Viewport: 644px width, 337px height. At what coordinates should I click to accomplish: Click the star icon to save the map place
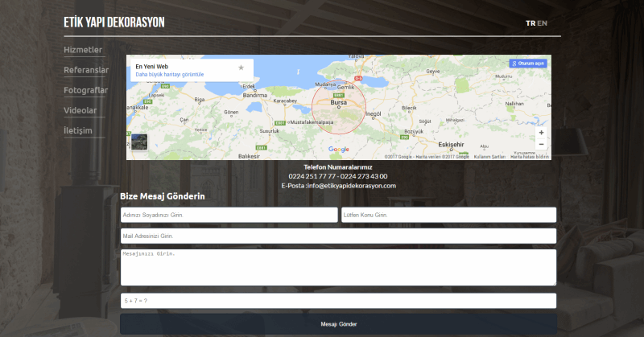coord(241,68)
